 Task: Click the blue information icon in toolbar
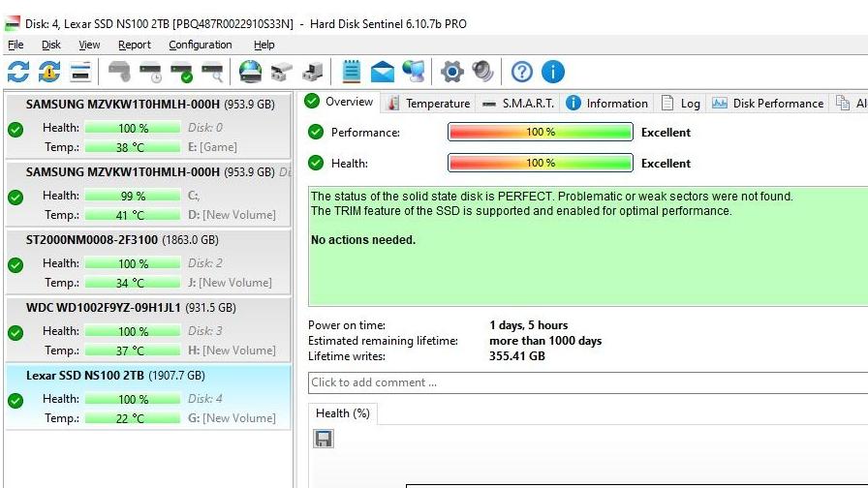tap(552, 72)
